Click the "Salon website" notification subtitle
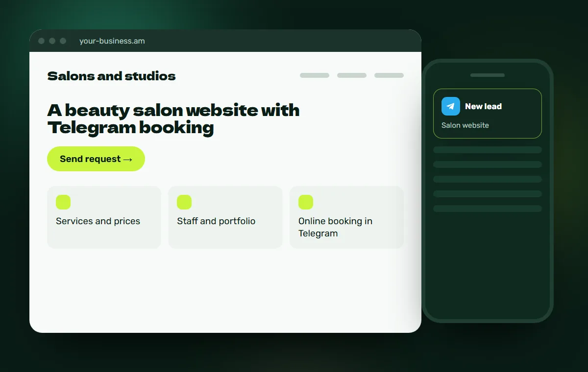The width and height of the screenshot is (588, 372). 465,125
